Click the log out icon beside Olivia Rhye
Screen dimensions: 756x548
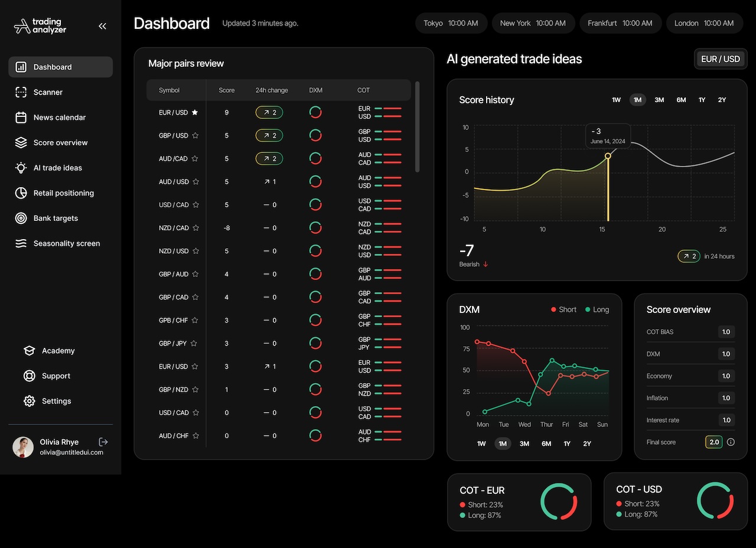(x=103, y=442)
